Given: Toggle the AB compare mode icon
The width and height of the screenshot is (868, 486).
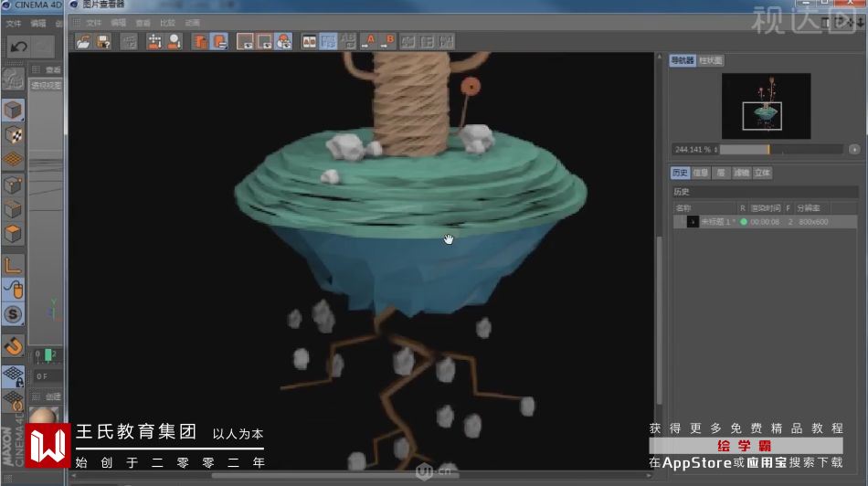Looking at the screenshot, I should [309, 41].
